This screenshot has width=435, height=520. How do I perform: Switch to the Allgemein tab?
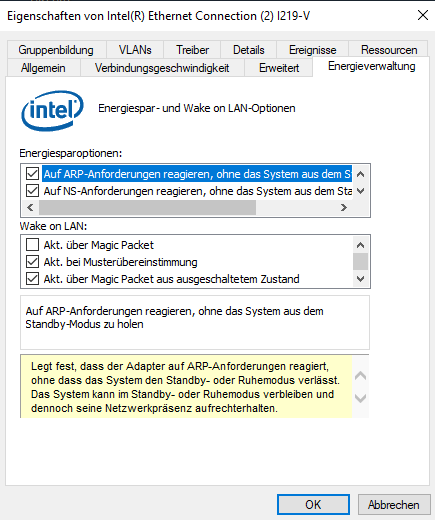tap(43, 68)
